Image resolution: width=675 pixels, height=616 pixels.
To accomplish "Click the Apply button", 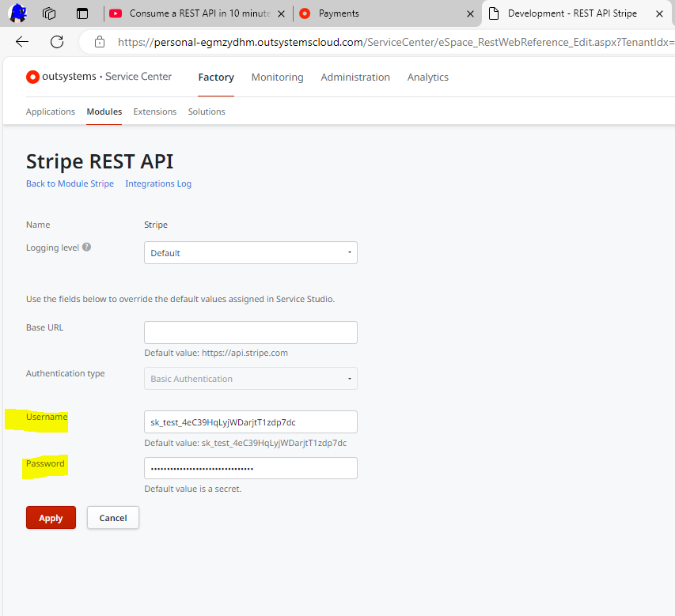I will click(x=51, y=517).
